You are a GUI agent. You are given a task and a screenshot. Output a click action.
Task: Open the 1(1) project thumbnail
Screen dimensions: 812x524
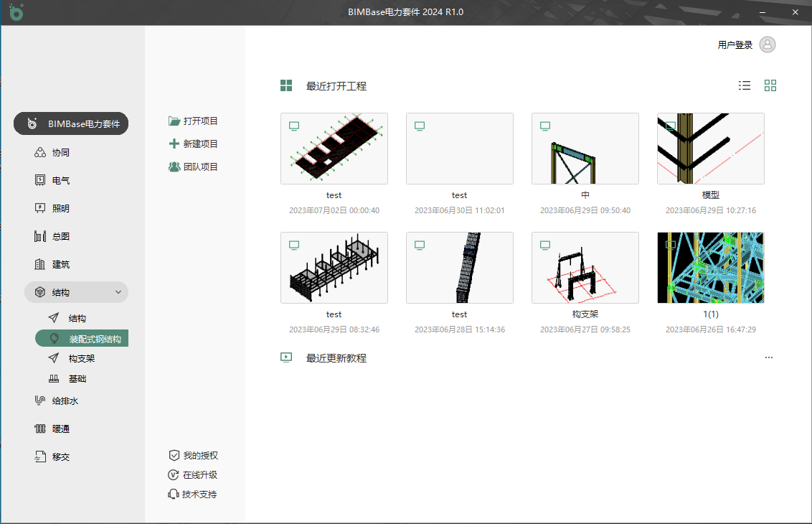tap(710, 268)
